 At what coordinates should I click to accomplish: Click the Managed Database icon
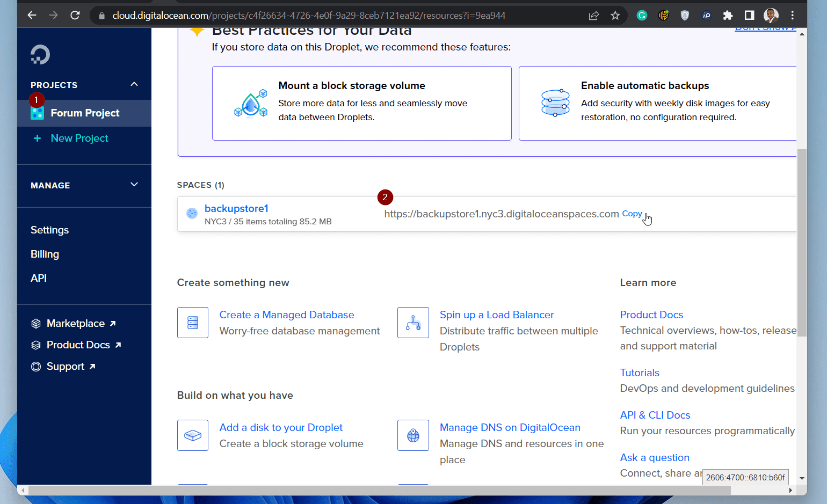193,323
